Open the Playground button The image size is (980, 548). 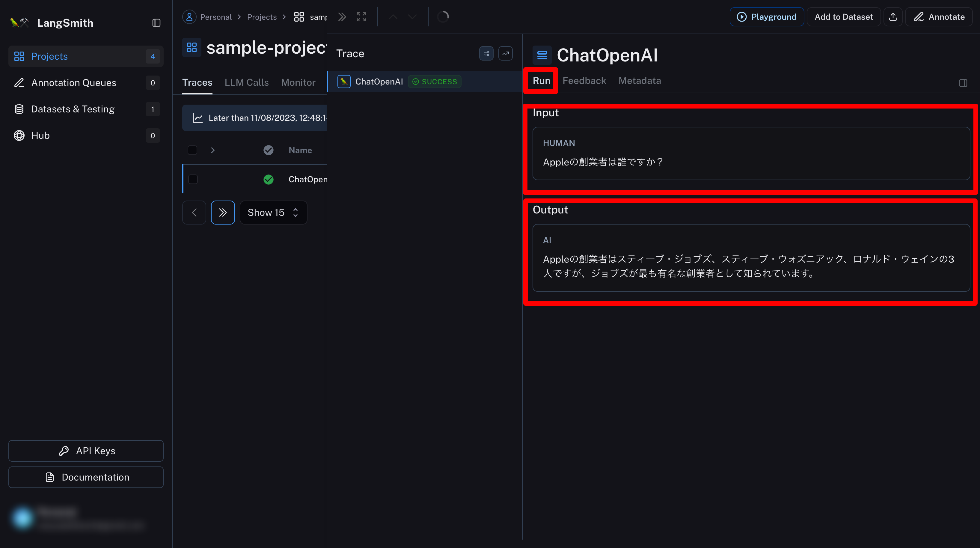[x=767, y=17]
